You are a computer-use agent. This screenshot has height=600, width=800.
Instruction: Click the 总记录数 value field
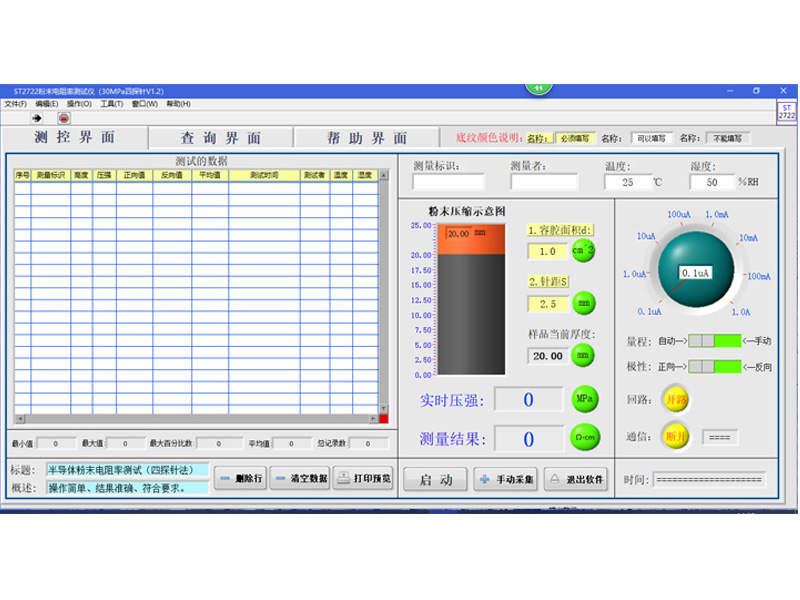click(x=368, y=444)
